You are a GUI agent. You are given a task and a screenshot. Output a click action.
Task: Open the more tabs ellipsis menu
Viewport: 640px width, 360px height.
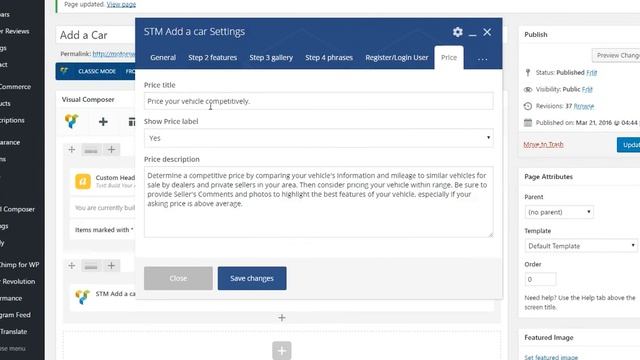482,58
